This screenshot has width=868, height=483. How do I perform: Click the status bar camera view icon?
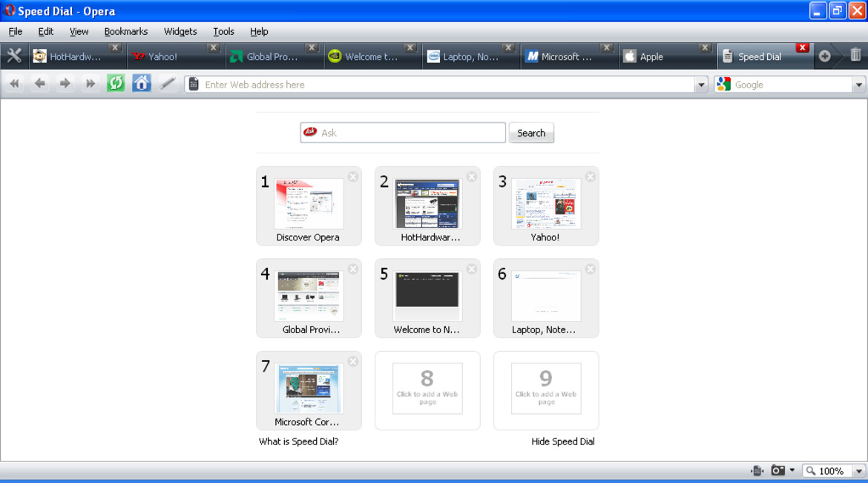tap(777, 470)
